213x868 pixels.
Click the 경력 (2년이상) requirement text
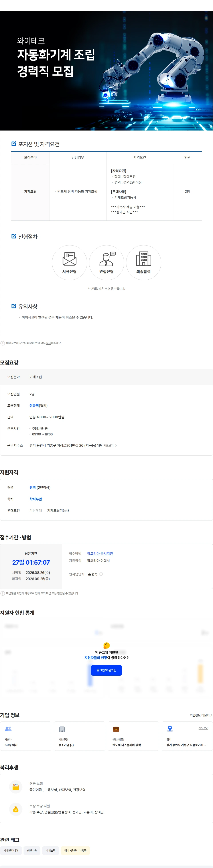click(x=40, y=488)
